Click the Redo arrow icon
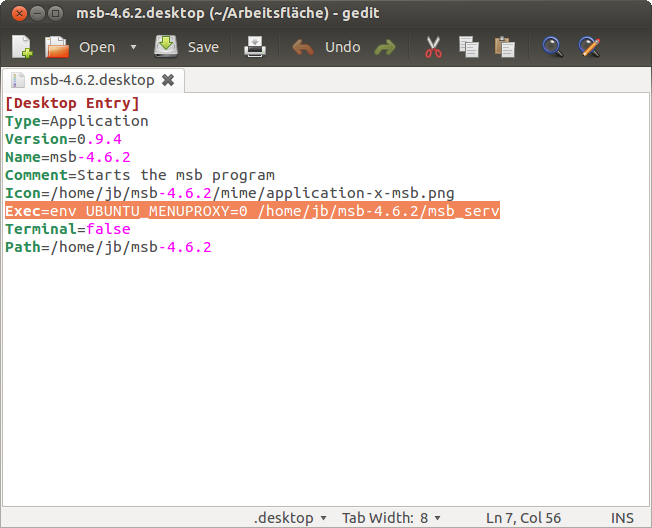The image size is (652, 528). pos(385,47)
